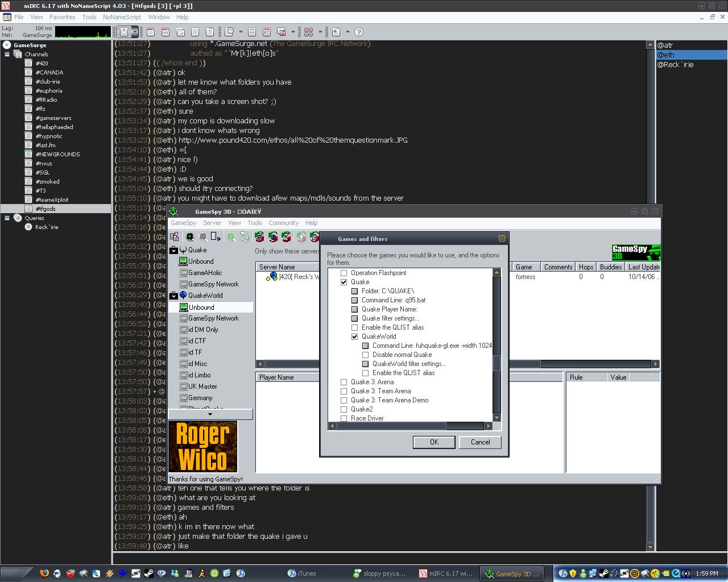Click the Roger Wilco banner
Screen dimensions: 728x582
coord(202,447)
